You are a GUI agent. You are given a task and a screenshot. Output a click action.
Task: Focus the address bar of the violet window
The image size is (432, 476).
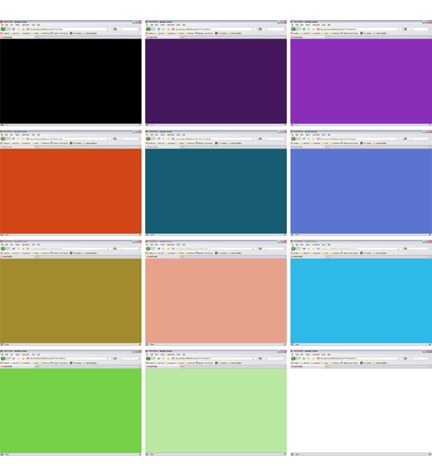(359, 29)
